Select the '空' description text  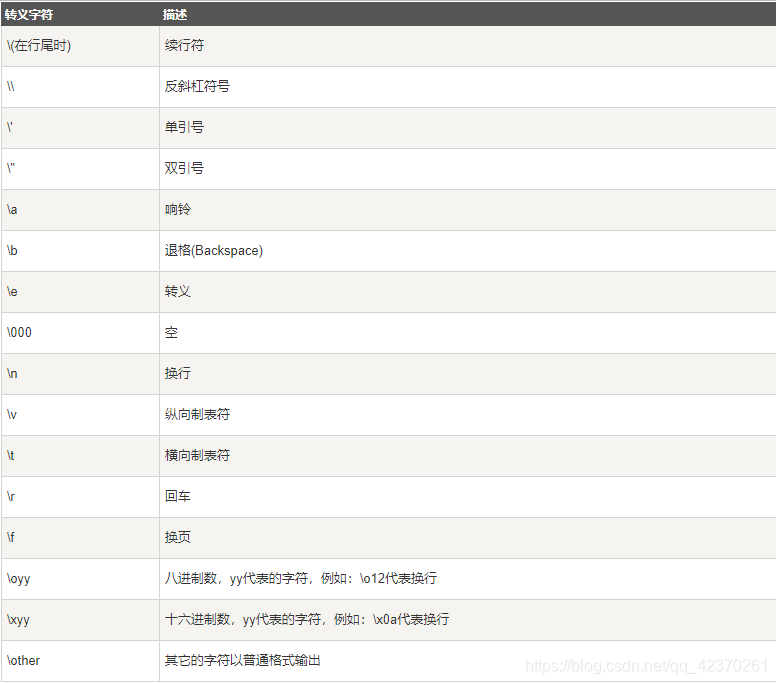tap(171, 333)
